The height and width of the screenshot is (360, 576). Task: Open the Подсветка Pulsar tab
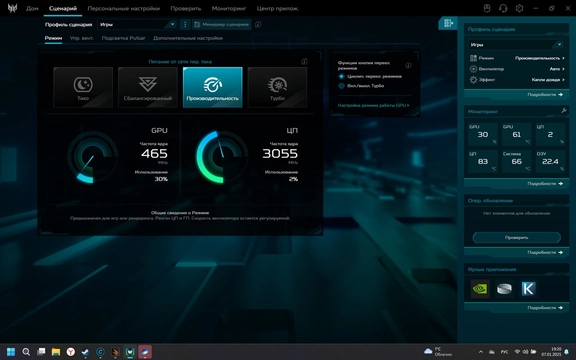[123, 38]
